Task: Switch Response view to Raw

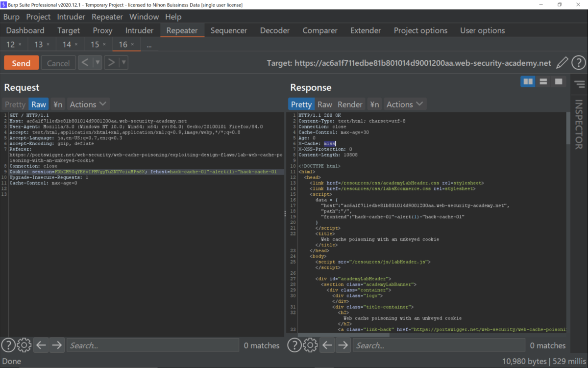Action: 325,104
